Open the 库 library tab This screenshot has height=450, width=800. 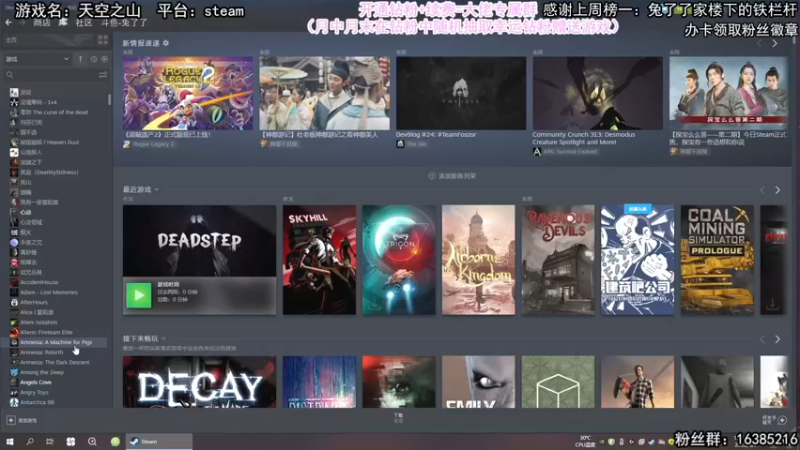63,23
